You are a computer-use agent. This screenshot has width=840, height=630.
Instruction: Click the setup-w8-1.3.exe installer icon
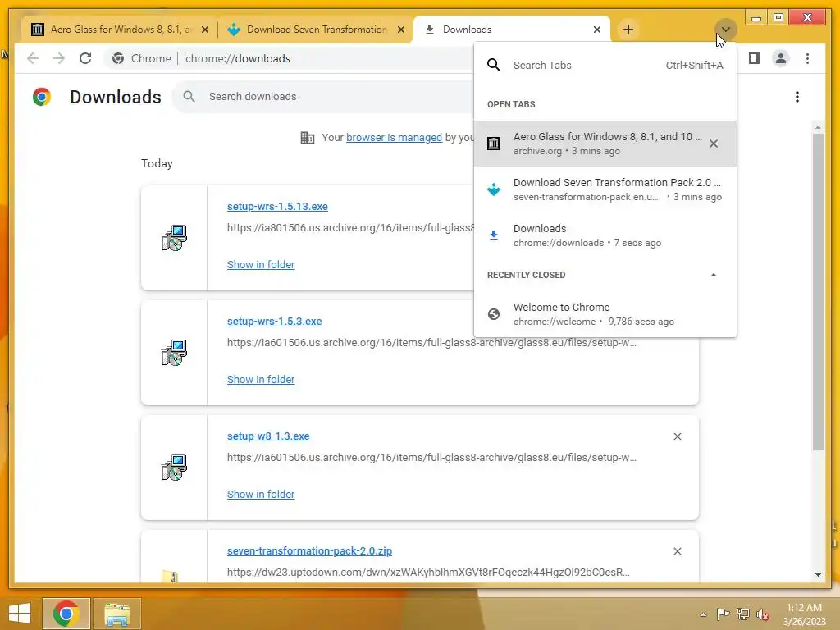click(x=174, y=468)
